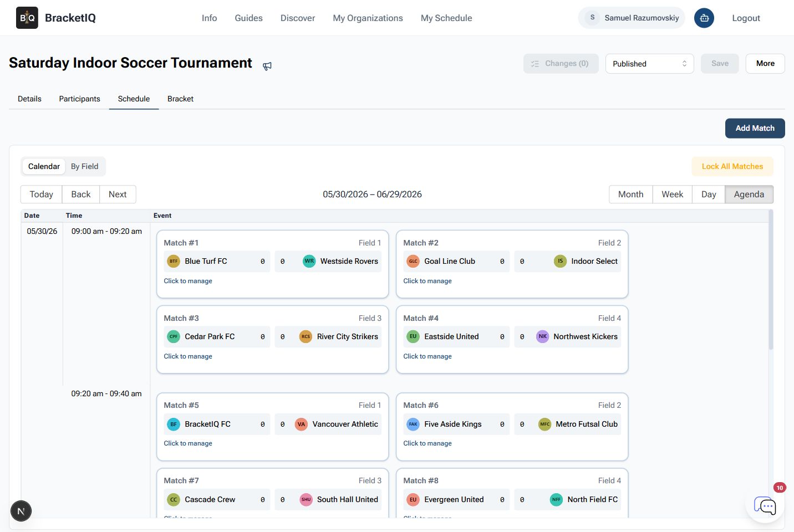This screenshot has height=532, width=794.
Task: Go to My Organizations
Action: (368, 18)
